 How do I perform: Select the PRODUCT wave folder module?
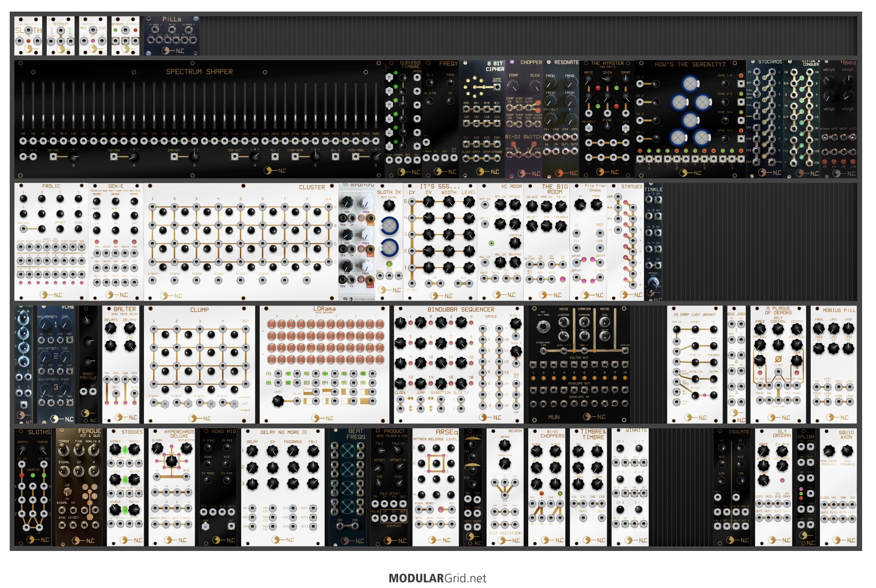click(389, 487)
